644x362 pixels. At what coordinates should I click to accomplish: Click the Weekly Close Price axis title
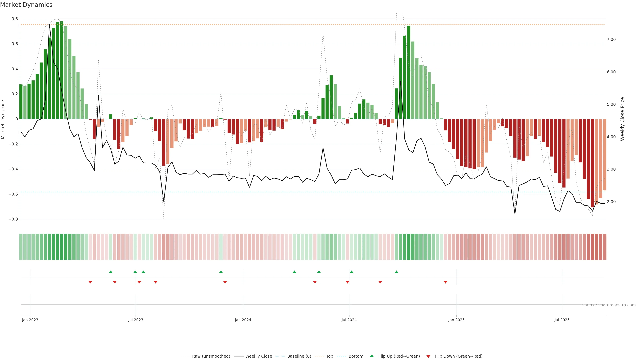[623, 119]
